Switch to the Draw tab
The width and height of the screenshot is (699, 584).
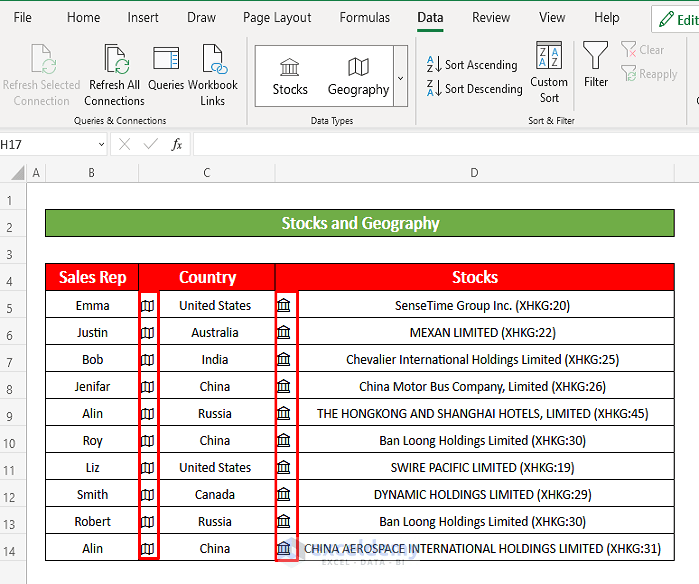tap(201, 17)
